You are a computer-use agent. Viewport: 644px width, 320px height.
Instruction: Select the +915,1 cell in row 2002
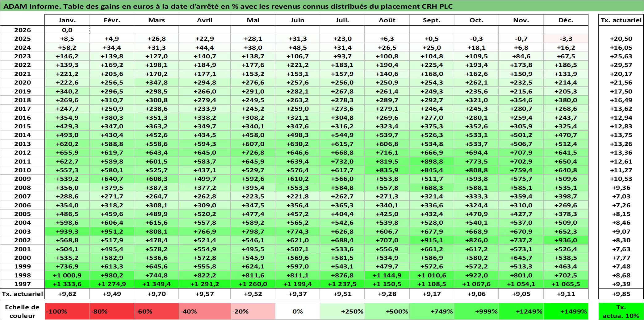[x=432, y=240]
